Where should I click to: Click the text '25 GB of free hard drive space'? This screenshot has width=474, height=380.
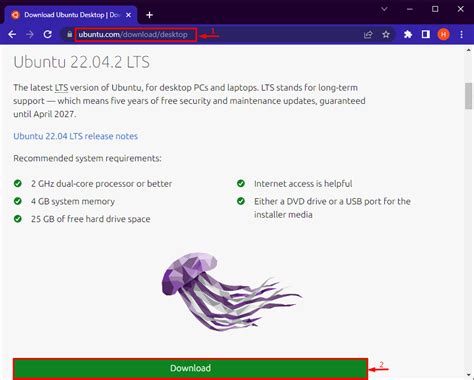(90, 219)
